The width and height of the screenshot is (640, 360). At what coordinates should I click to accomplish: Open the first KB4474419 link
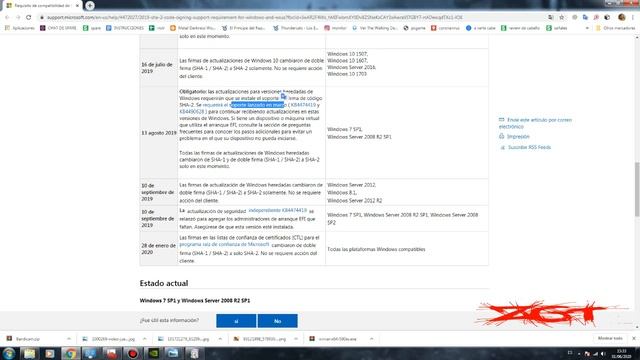(303, 105)
